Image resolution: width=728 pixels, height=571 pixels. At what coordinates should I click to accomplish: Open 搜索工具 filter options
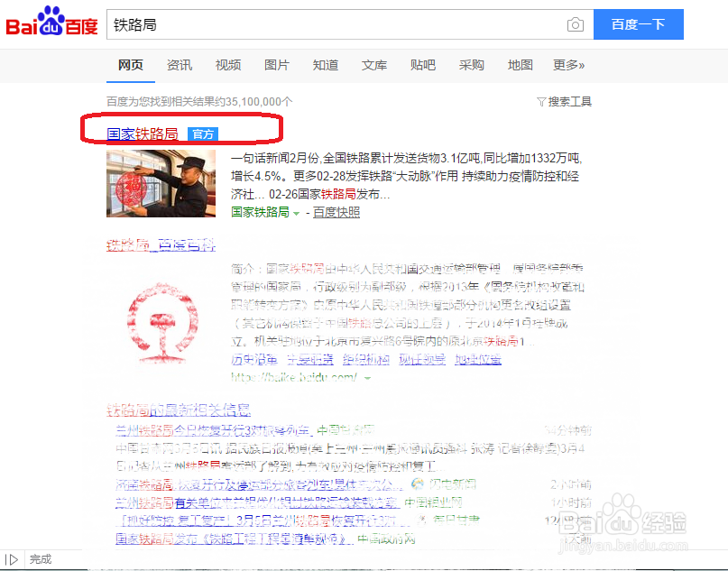coord(569,102)
